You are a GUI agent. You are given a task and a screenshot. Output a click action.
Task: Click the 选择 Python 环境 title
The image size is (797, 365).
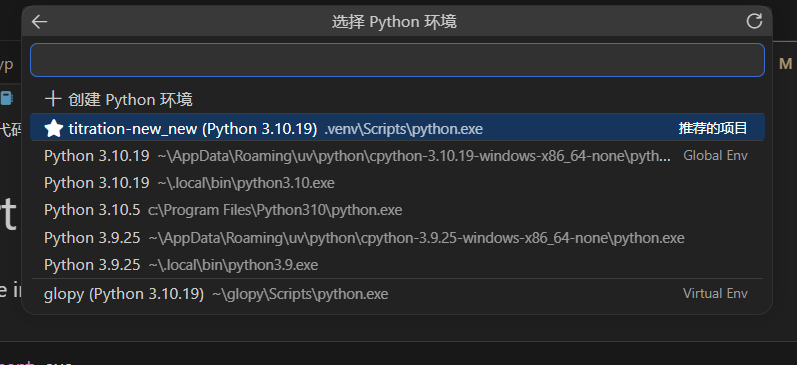394,22
